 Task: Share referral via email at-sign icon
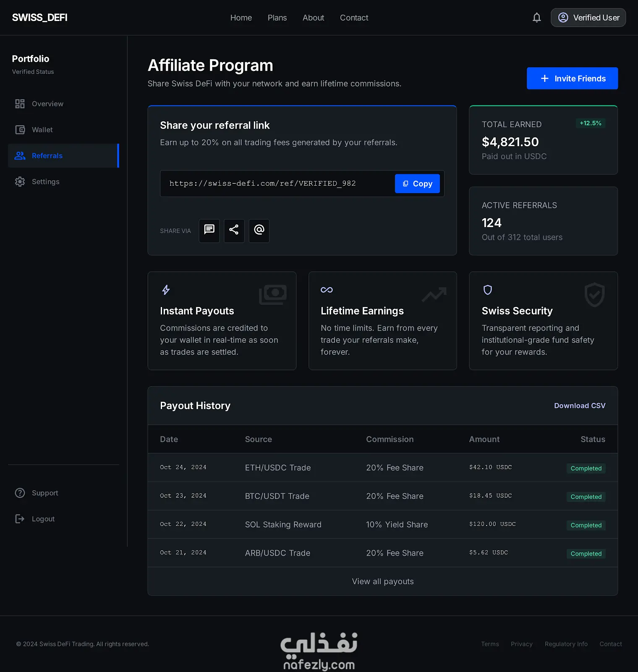point(259,231)
